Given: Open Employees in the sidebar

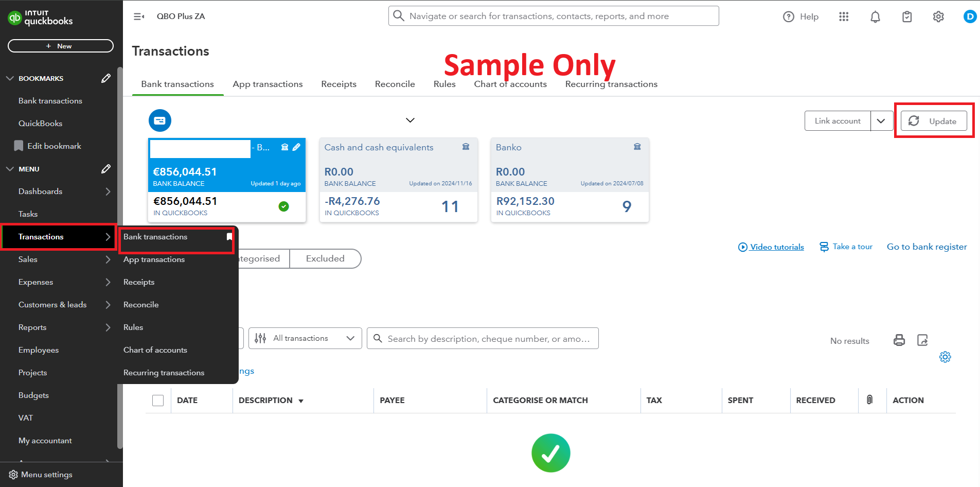Looking at the screenshot, I should click(39, 350).
